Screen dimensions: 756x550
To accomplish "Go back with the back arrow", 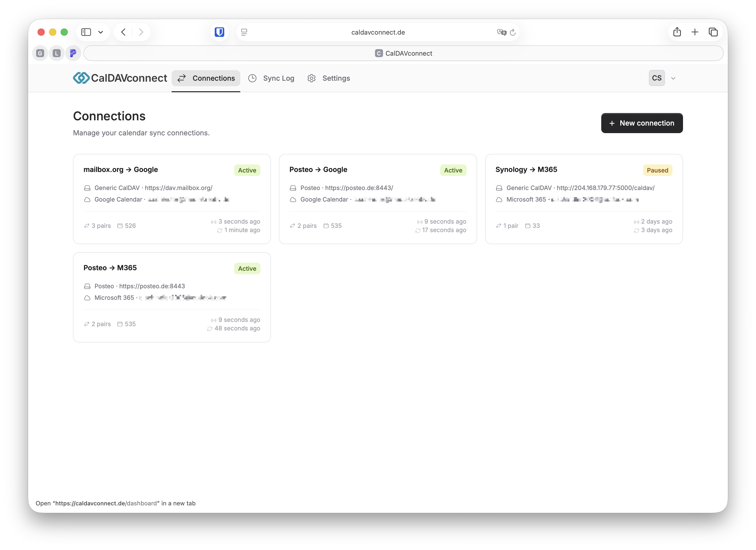I will tap(123, 32).
